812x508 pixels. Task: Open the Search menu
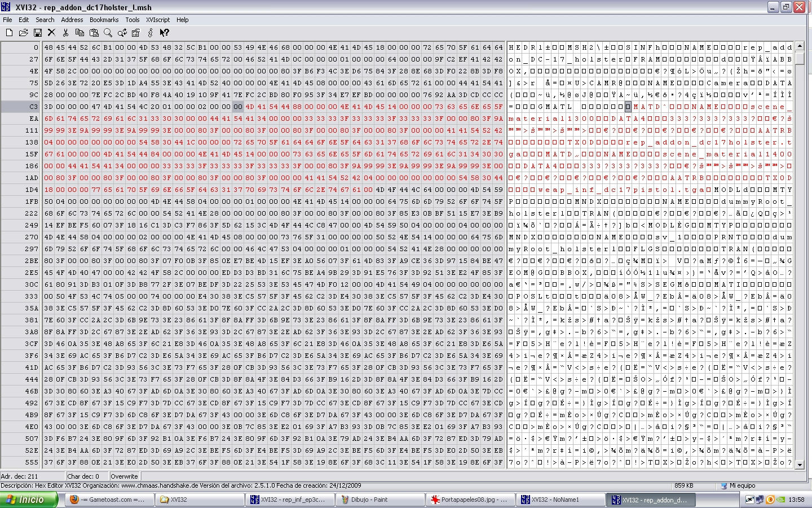point(45,20)
